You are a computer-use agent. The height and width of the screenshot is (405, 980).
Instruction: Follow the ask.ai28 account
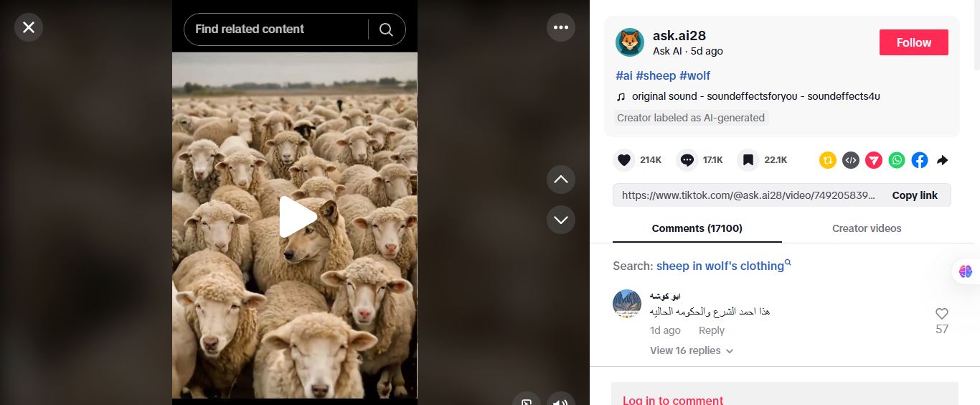913,42
